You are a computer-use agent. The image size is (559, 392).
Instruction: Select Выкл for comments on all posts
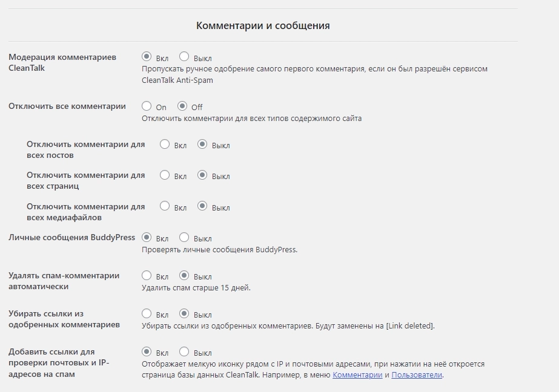coord(202,145)
